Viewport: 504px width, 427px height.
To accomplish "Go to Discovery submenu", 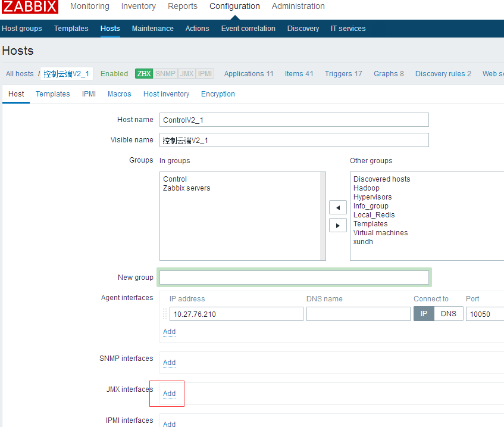I will 303,29.
